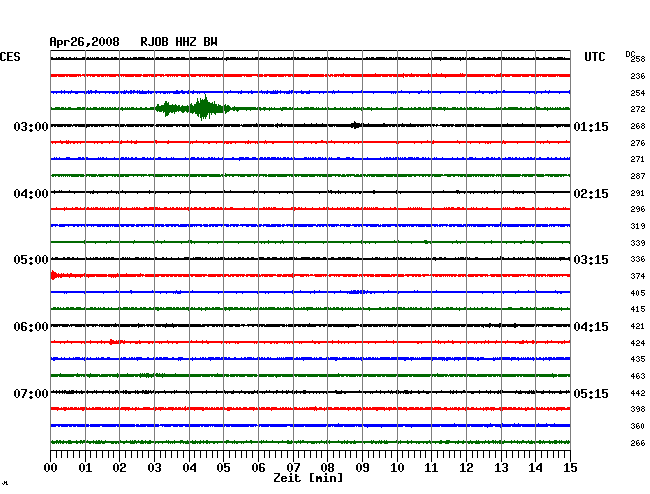
Task: Click the small red event below 06:00 trace
Action: click(x=116, y=342)
